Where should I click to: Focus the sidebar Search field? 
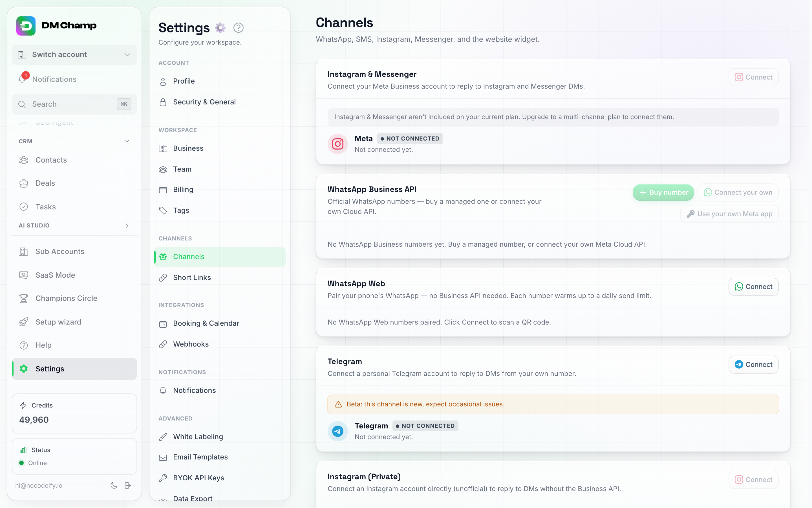tap(74, 104)
